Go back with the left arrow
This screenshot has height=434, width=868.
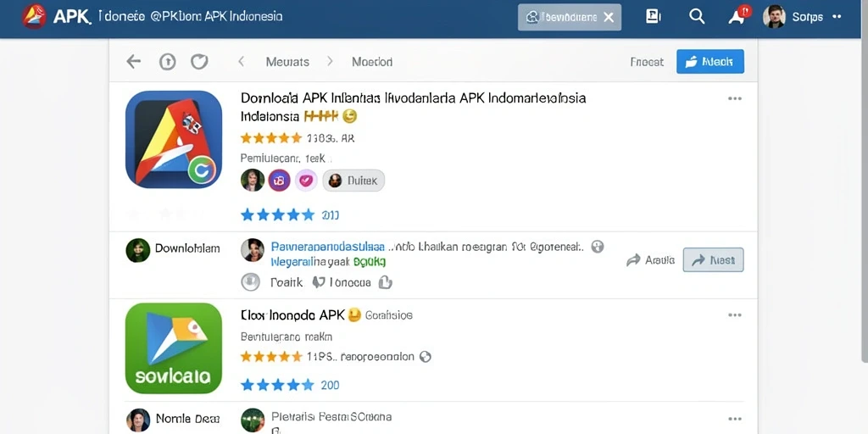point(133,61)
